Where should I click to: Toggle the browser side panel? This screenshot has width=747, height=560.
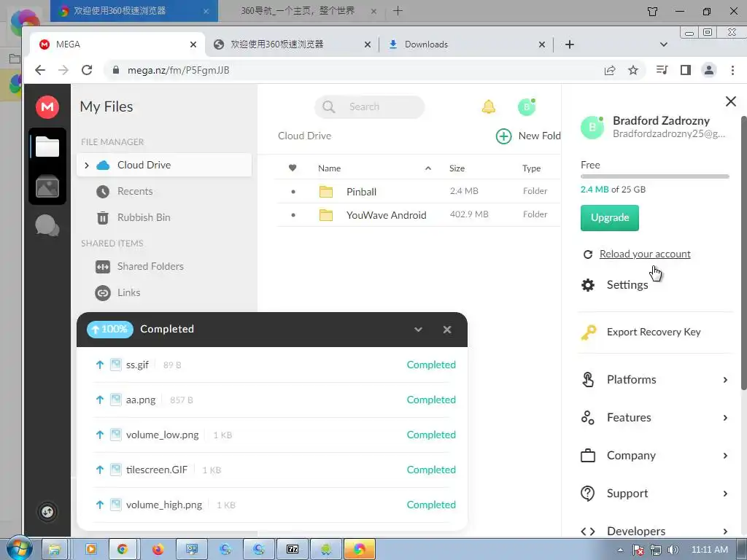pos(686,70)
